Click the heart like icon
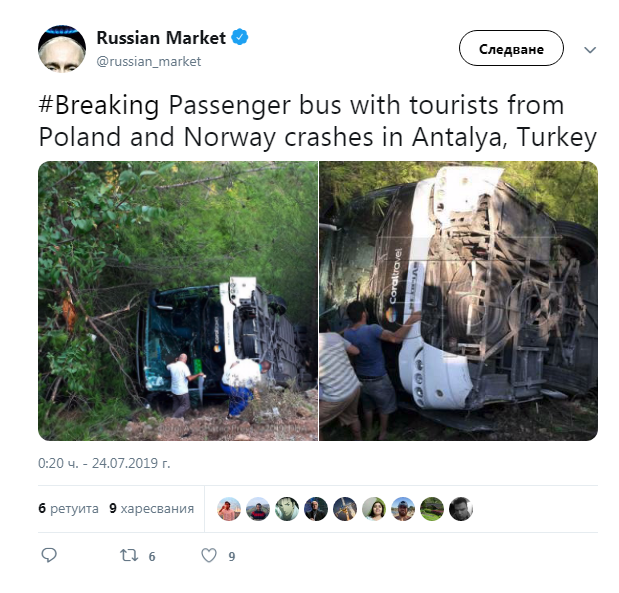The width and height of the screenshot is (619, 593). click(x=209, y=555)
